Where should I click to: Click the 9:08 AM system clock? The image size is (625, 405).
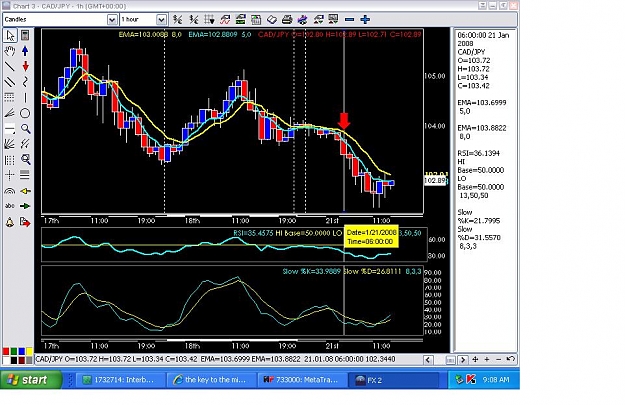[496, 380]
